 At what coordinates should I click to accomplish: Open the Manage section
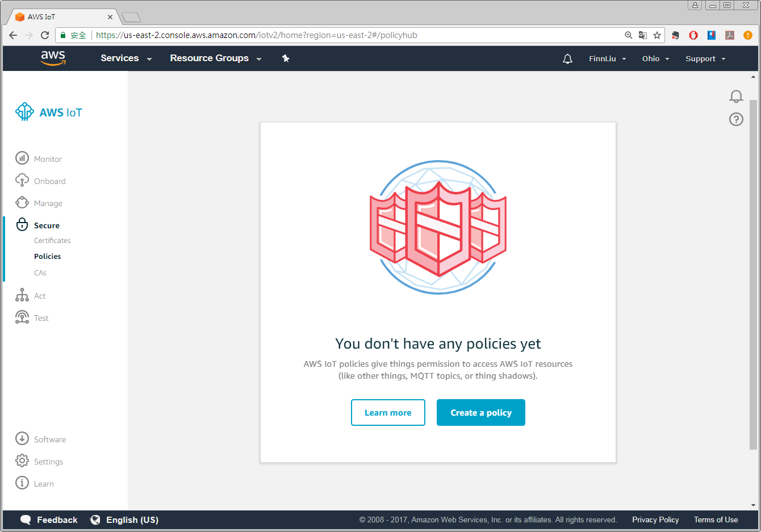tap(48, 203)
